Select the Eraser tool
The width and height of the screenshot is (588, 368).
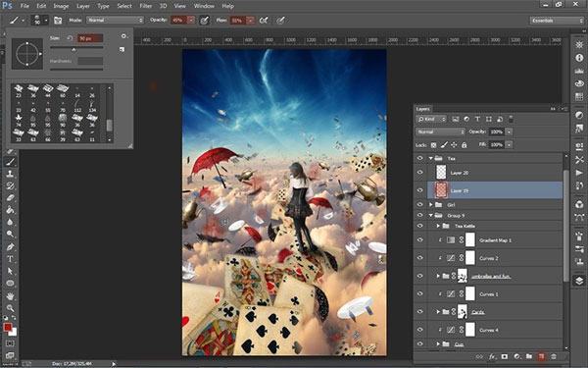click(10, 198)
